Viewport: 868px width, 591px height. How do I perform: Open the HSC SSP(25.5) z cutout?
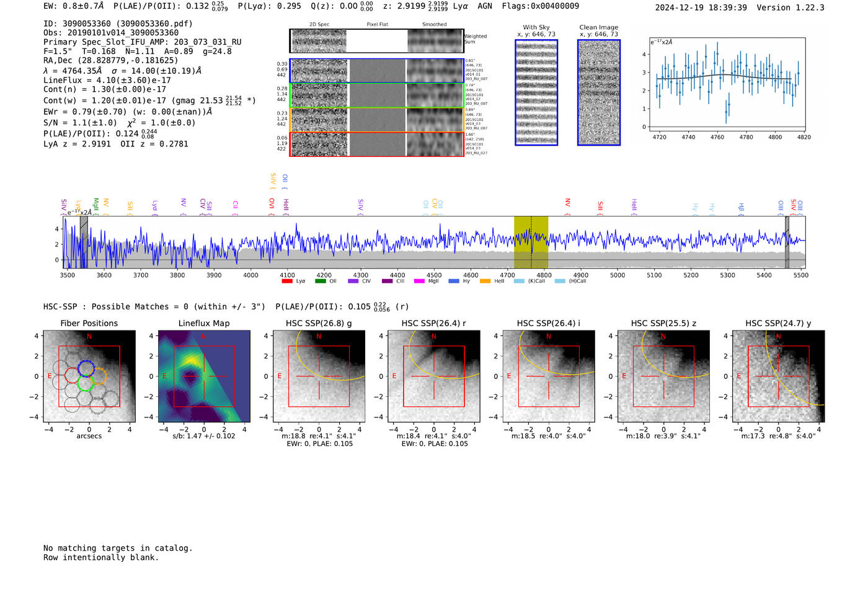[663, 376]
